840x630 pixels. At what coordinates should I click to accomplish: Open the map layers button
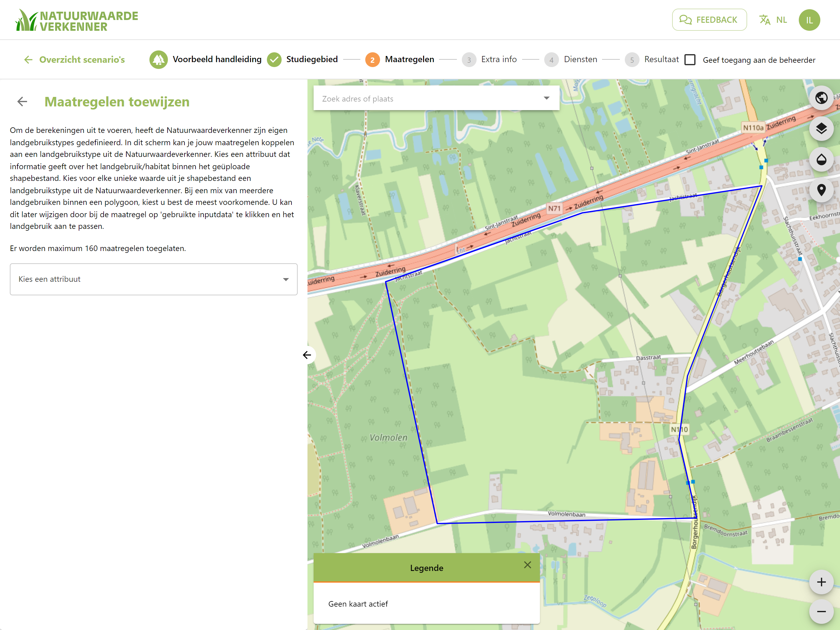pyautogui.click(x=821, y=129)
